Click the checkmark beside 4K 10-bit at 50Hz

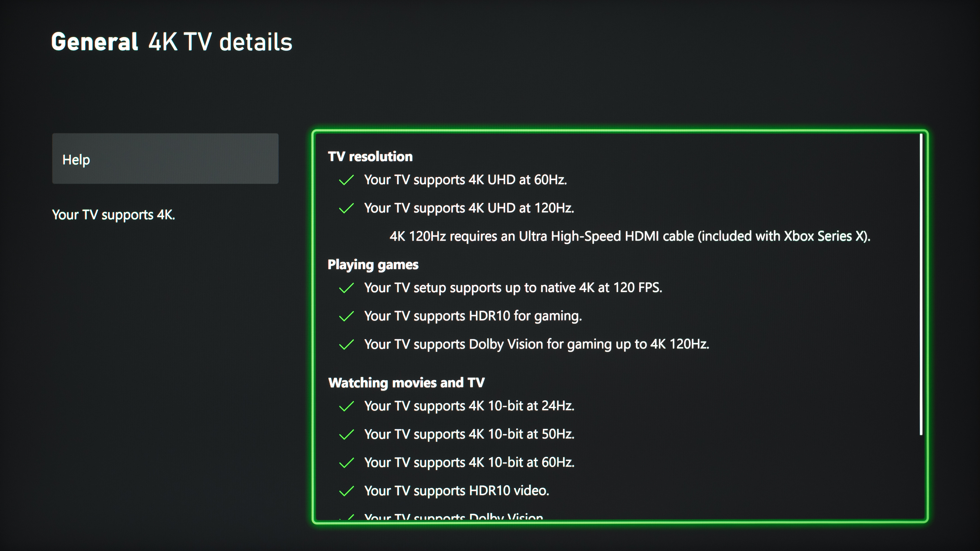[346, 434]
